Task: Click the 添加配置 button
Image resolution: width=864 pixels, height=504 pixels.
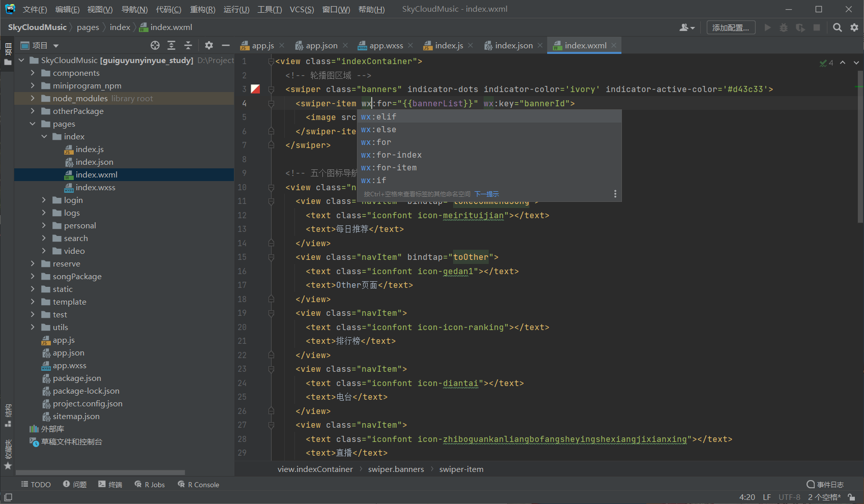Action: (731, 27)
